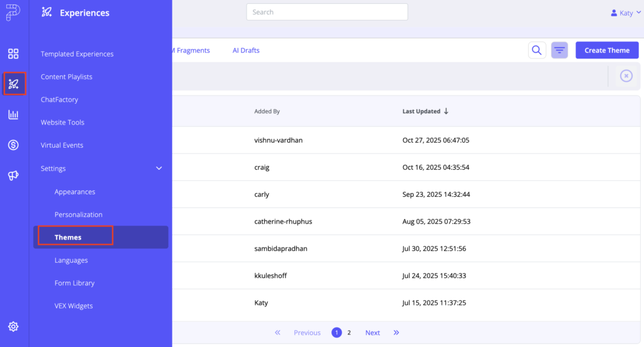
Task: Click the last page double-arrow icon
Action: tap(396, 333)
